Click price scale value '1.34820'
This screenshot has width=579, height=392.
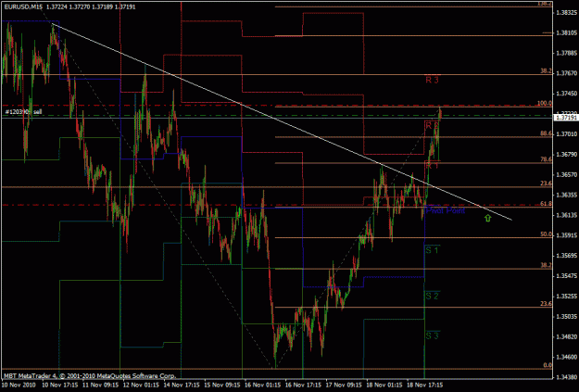[566, 337]
